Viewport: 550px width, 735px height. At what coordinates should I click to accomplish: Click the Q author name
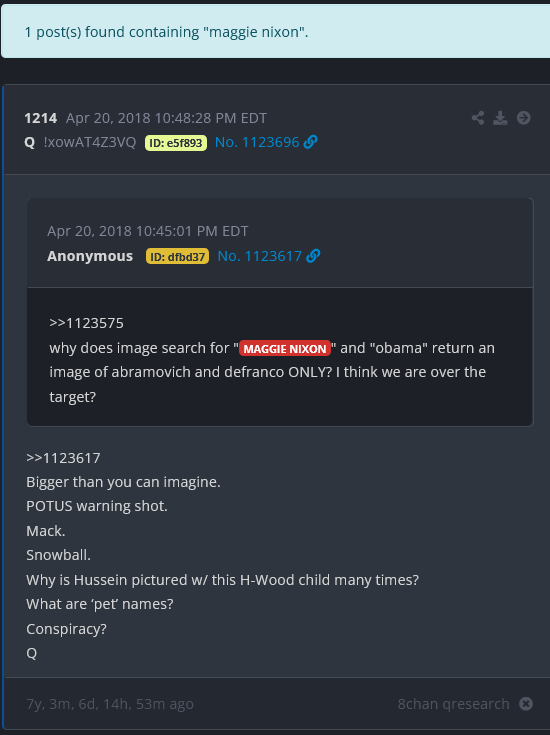pos(30,142)
